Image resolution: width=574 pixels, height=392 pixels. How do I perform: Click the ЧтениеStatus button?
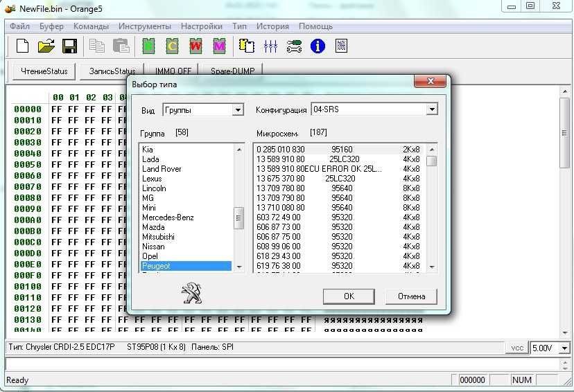44,71
